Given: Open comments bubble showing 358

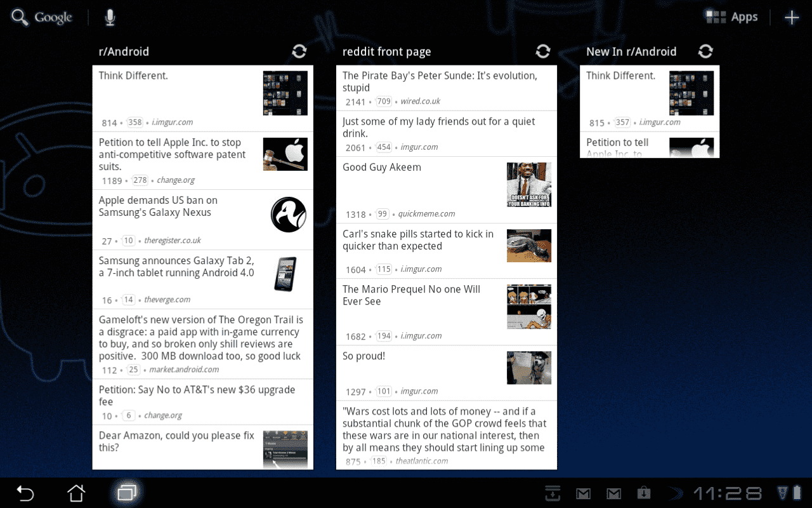Looking at the screenshot, I should pyautogui.click(x=134, y=123).
